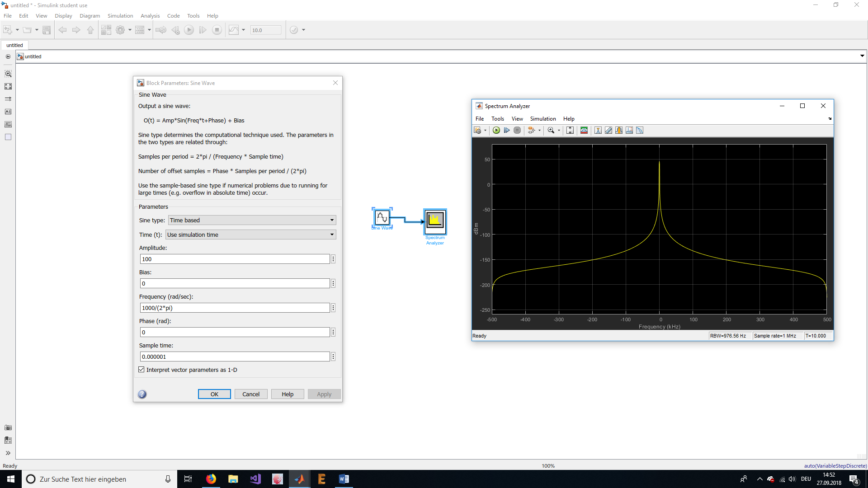Click Help button in Sine Wave dialog
This screenshot has width=868, height=488.
pyautogui.click(x=288, y=394)
